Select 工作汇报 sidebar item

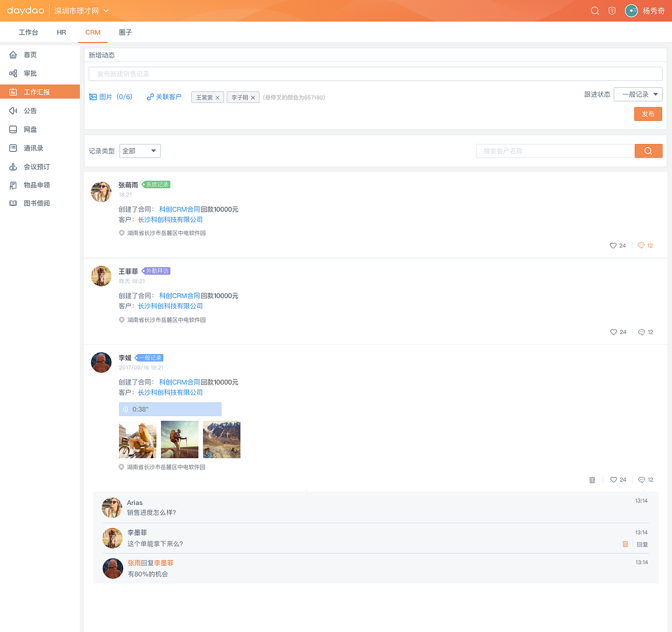(40, 92)
